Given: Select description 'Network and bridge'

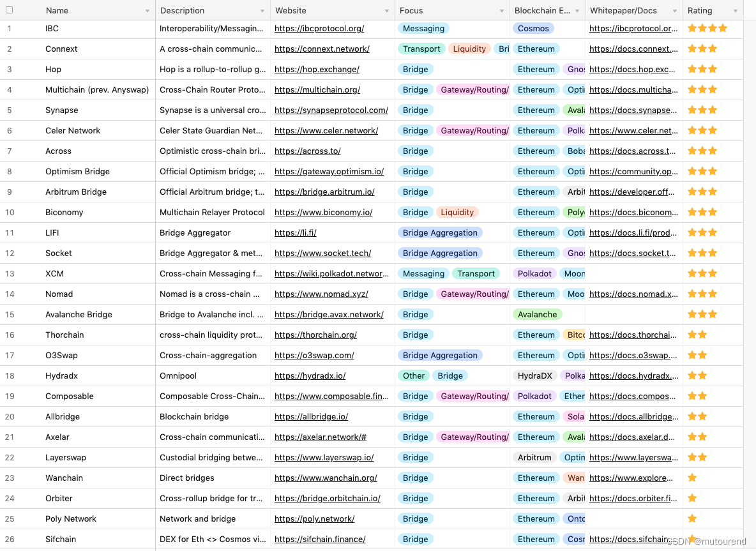Looking at the screenshot, I should coord(198,518).
